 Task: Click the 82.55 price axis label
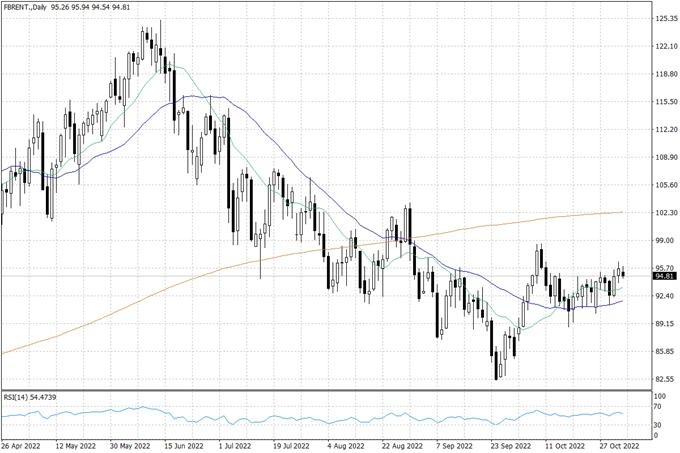point(641,379)
